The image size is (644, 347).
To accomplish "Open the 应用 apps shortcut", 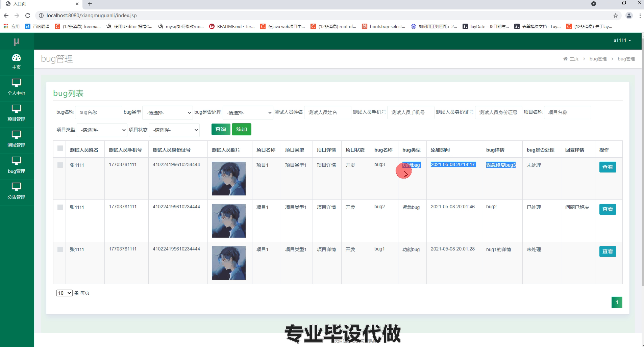I will coord(11,26).
